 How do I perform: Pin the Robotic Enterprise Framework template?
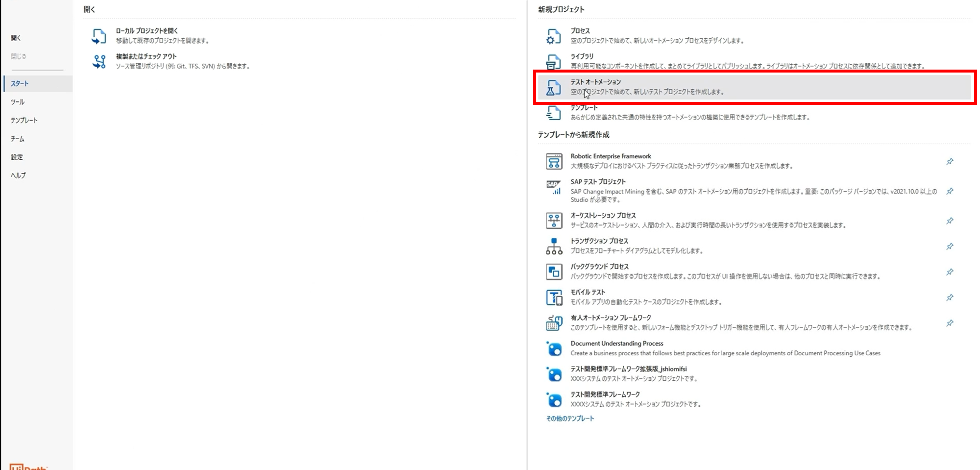[x=950, y=162]
